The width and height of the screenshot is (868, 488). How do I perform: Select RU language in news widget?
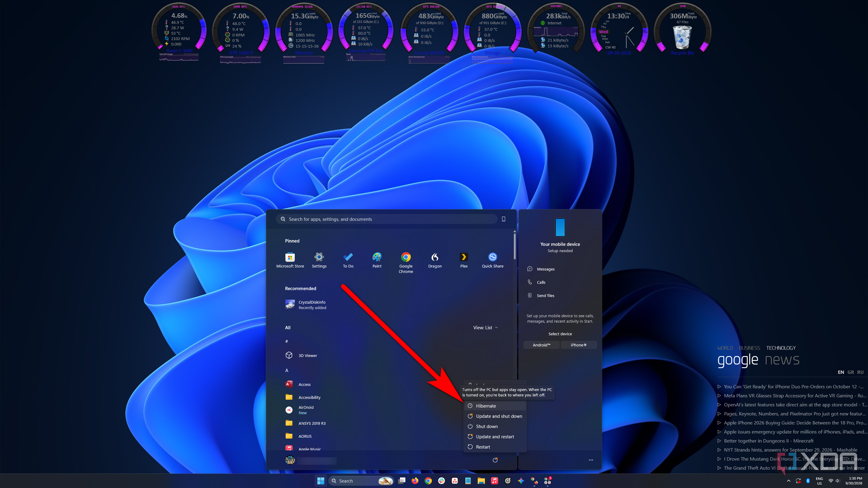[860, 372]
